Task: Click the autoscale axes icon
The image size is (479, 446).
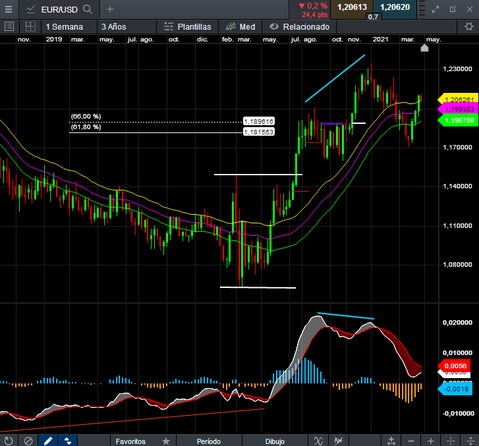Action: [x=391, y=441]
